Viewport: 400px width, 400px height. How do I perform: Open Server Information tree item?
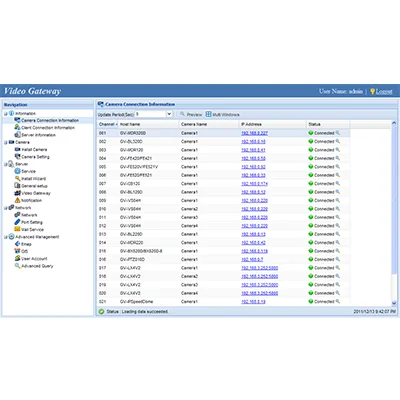coord(38,135)
